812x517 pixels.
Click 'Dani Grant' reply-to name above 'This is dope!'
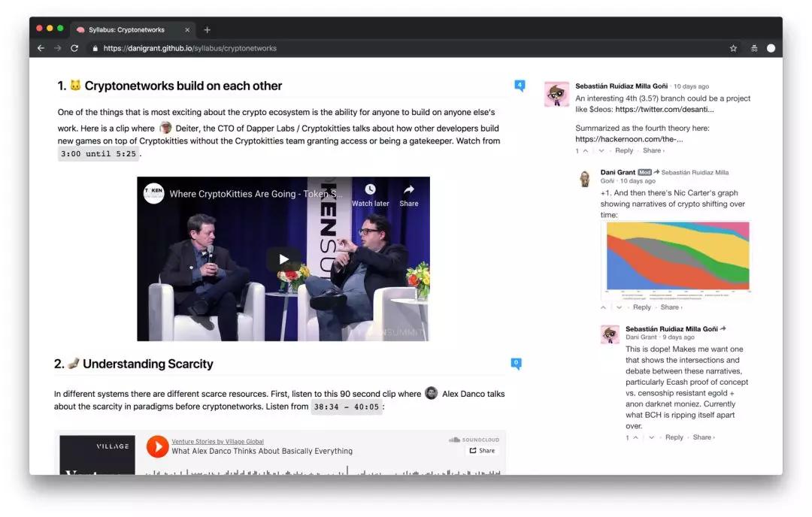641,337
